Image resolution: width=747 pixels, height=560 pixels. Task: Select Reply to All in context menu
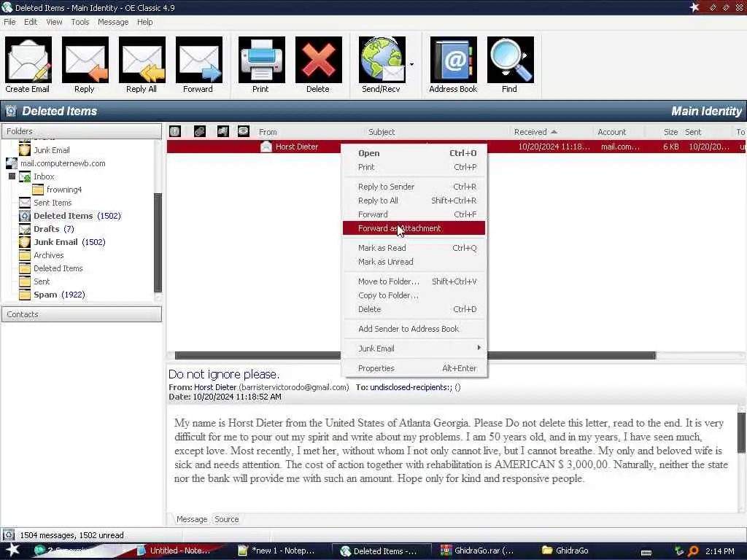tap(414, 201)
